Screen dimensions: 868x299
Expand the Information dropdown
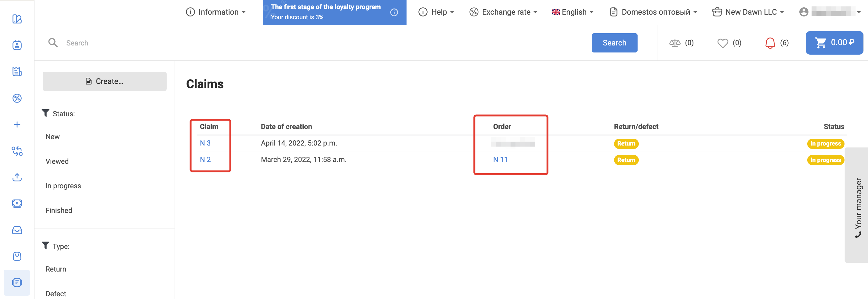pos(216,12)
